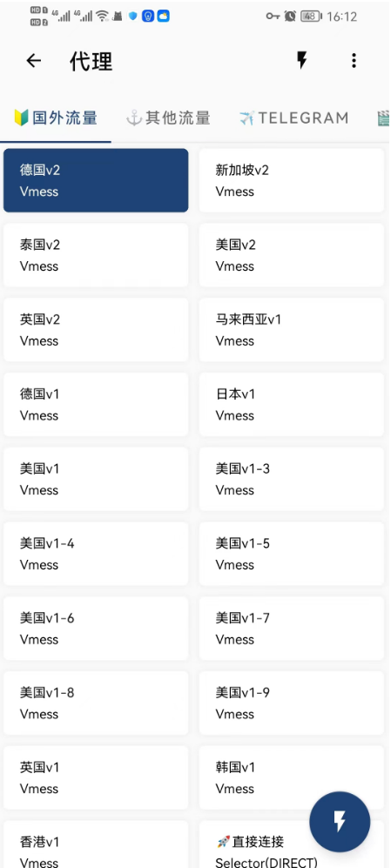Viewport: 391px width, 868px height.
Task: Select the 马来西亚v1 proxy
Action: (292, 330)
